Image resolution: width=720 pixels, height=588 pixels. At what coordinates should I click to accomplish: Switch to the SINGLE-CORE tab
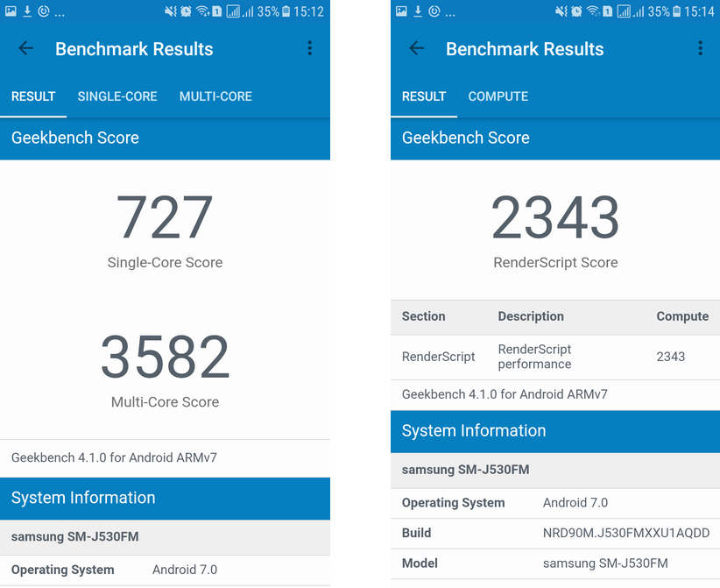tap(117, 96)
